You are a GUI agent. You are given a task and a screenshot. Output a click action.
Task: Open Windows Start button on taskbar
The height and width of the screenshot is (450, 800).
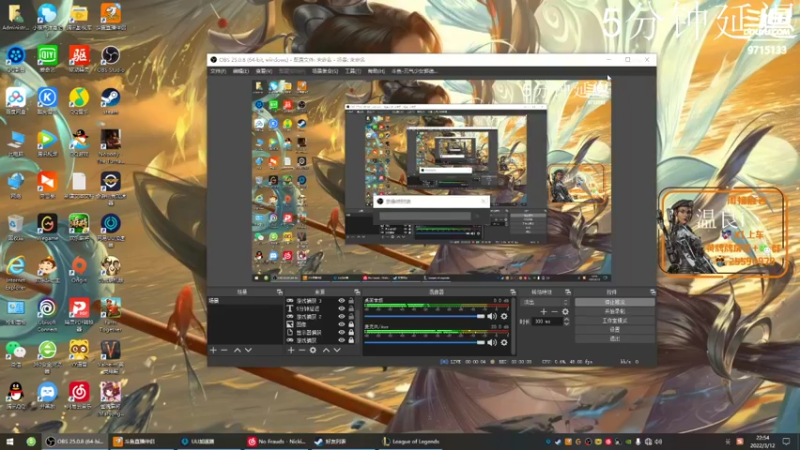pos(10,442)
